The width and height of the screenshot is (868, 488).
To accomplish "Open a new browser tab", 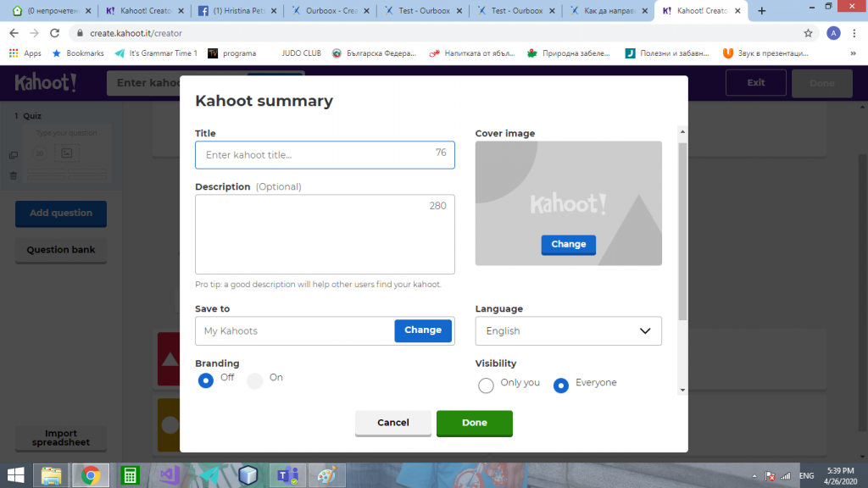I will (762, 10).
